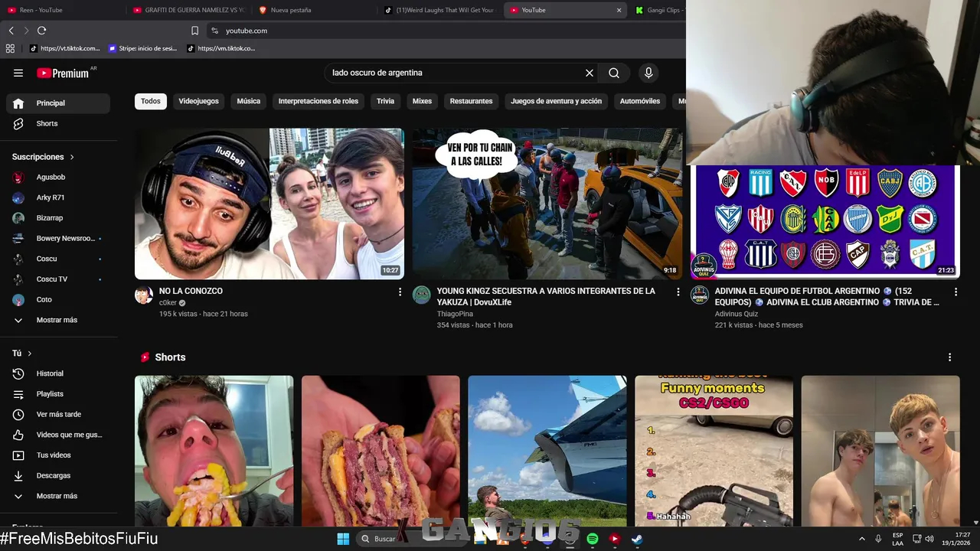Image resolution: width=980 pixels, height=551 pixels.
Task: Switch to the Nueva pestaña tab
Action: [x=314, y=10]
